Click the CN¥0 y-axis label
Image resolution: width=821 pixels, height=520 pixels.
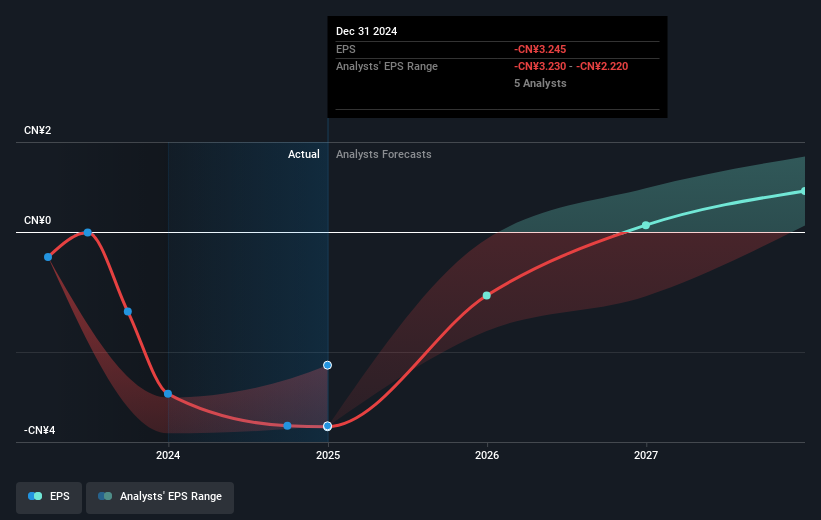[38, 220]
